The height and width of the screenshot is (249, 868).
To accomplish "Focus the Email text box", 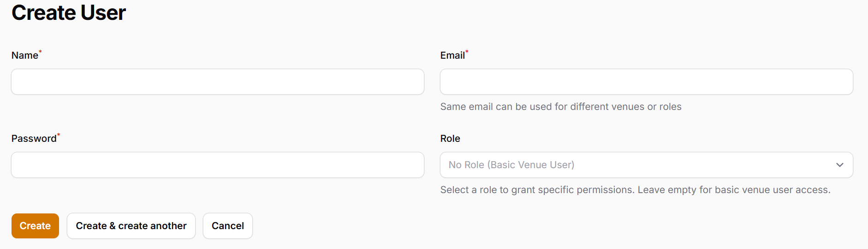I will pyautogui.click(x=646, y=82).
